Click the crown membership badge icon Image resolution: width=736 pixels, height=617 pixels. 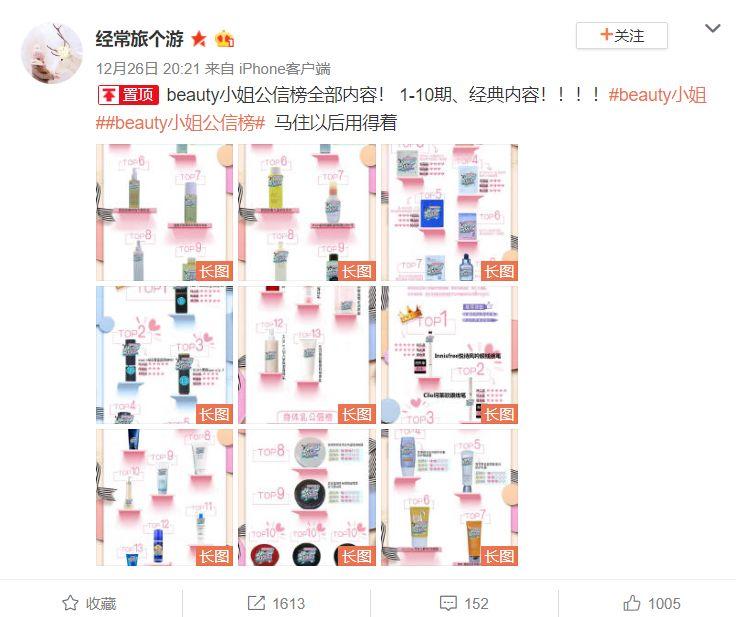tap(224, 39)
